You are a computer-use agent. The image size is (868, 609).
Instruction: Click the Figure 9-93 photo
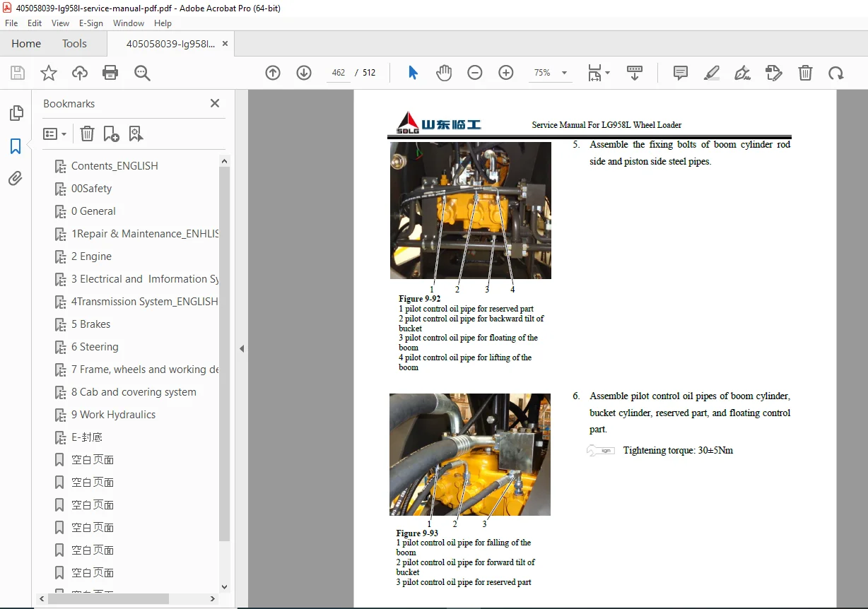470,454
